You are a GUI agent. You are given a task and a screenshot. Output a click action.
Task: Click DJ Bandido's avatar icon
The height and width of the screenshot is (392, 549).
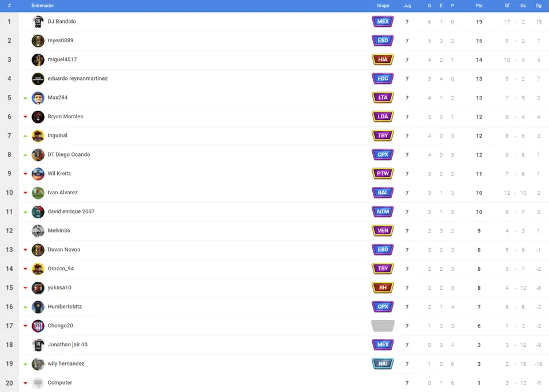[38, 22]
